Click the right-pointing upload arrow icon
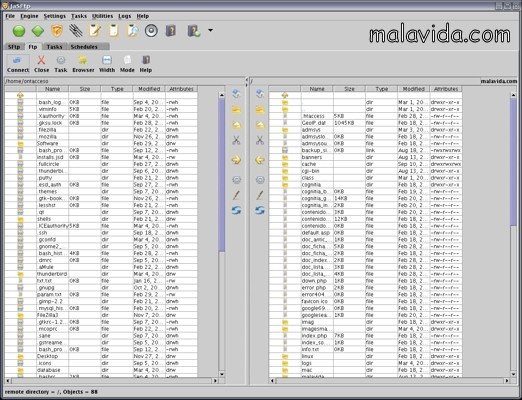This screenshot has height=400, width=522. tap(236, 160)
